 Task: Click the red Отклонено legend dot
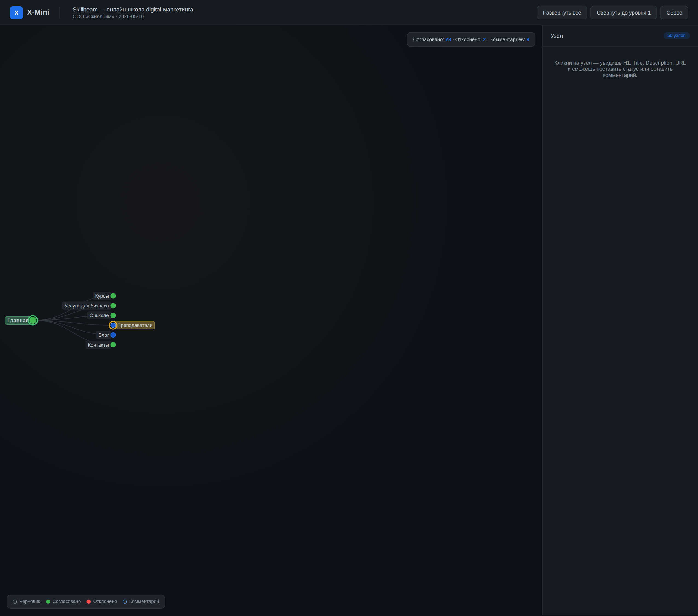pyautogui.click(x=89, y=602)
